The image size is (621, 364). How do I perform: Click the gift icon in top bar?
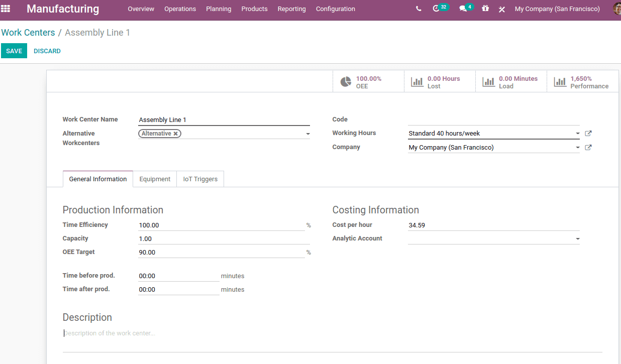pos(485,9)
